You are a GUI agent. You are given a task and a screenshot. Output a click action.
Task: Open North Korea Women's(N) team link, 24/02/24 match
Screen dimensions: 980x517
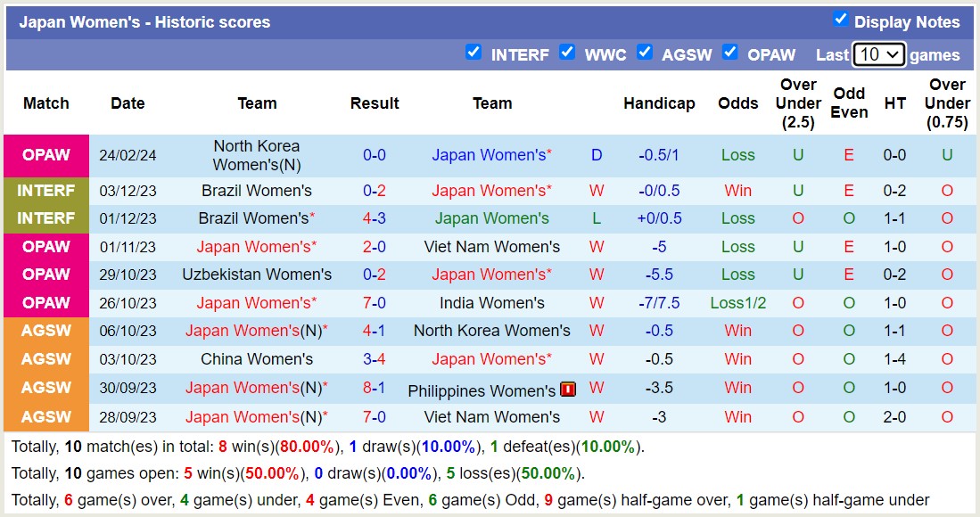pyautogui.click(x=257, y=155)
